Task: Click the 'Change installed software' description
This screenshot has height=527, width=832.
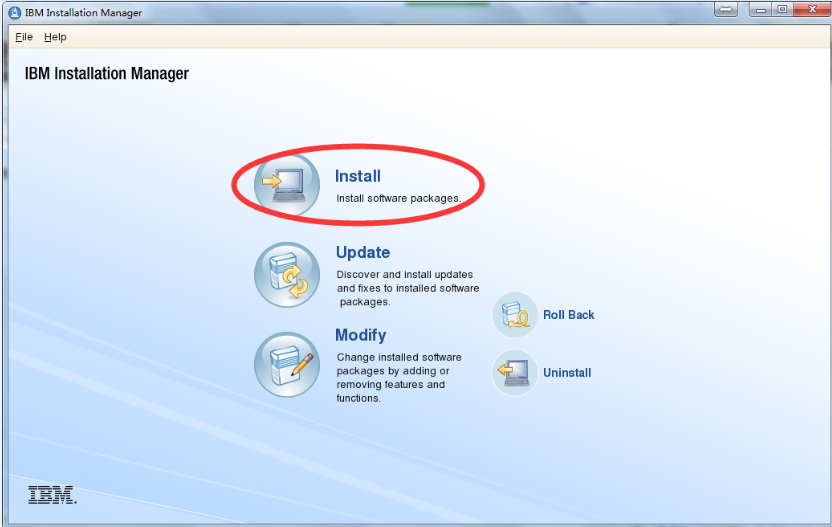Action: pyautogui.click(x=399, y=377)
